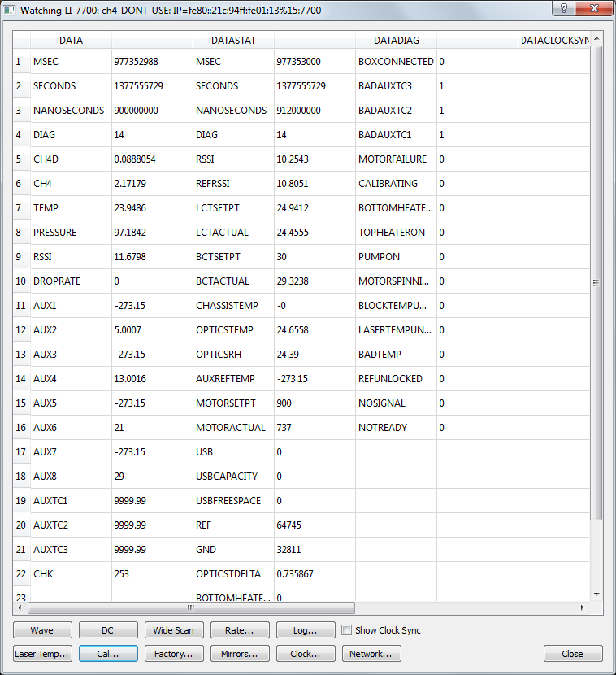Click the horizontal scrollbar left arrow
Image resolution: width=616 pixels, height=675 pixels.
coord(20,607)
